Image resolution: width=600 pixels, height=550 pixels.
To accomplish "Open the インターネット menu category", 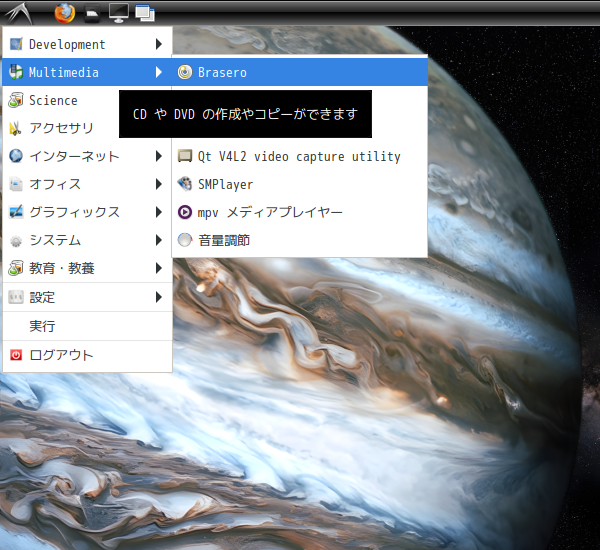I will click(87, 156).
